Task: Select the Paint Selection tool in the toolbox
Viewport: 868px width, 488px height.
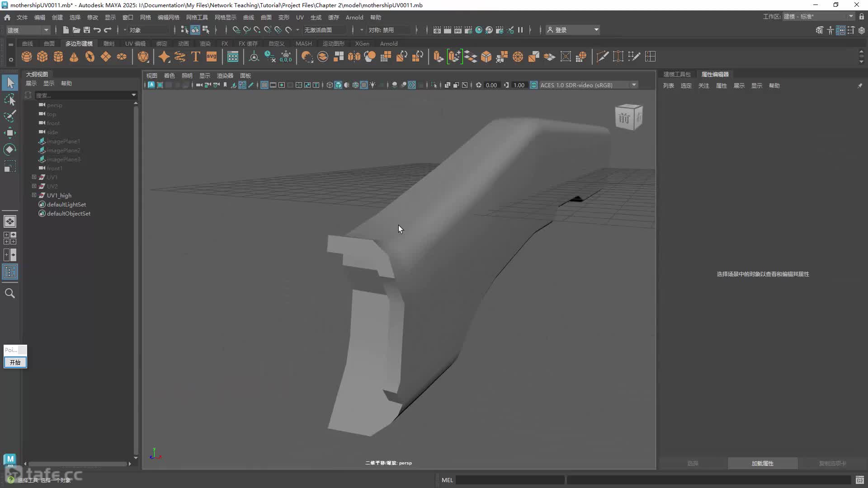Action: [x=10, y=116]
